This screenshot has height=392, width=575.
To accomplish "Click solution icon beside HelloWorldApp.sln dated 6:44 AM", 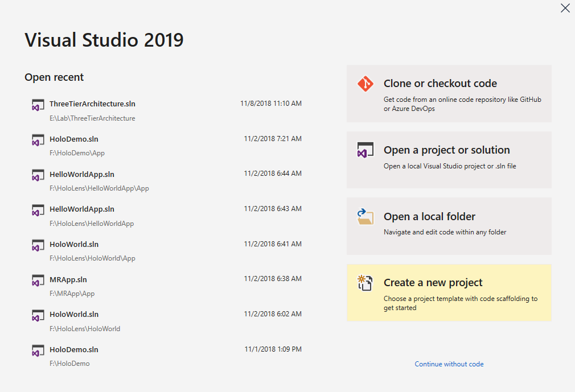I will click(x=38, y=175).
